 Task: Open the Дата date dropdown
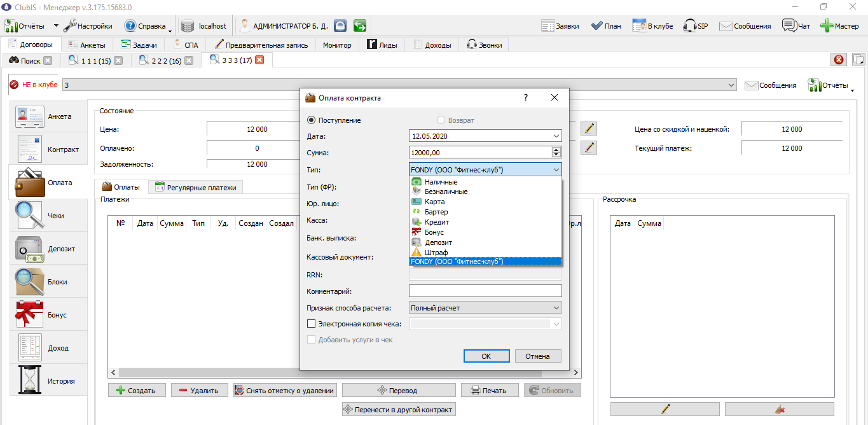pyautogui.click(x=556, y=136)
